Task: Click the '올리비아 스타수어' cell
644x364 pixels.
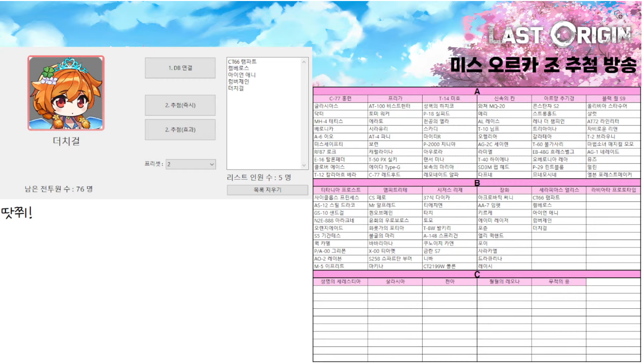Action: tap(614, 106)
